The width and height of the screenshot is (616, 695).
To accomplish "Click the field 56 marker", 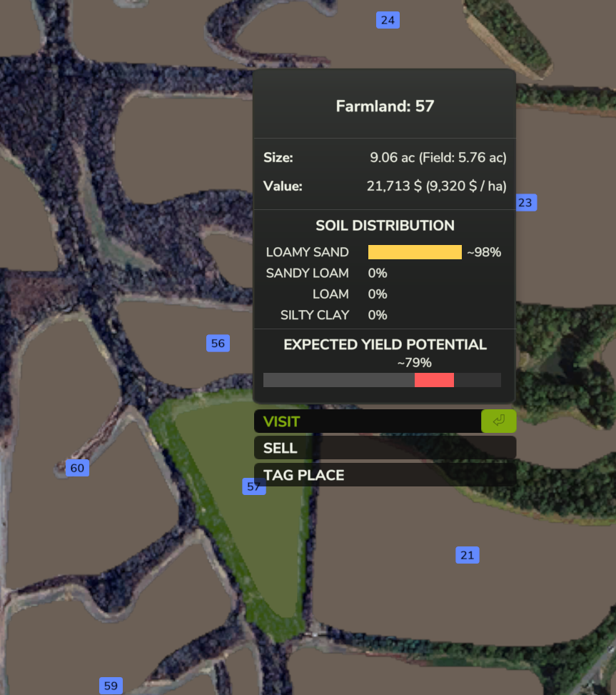I will point(218,344).
